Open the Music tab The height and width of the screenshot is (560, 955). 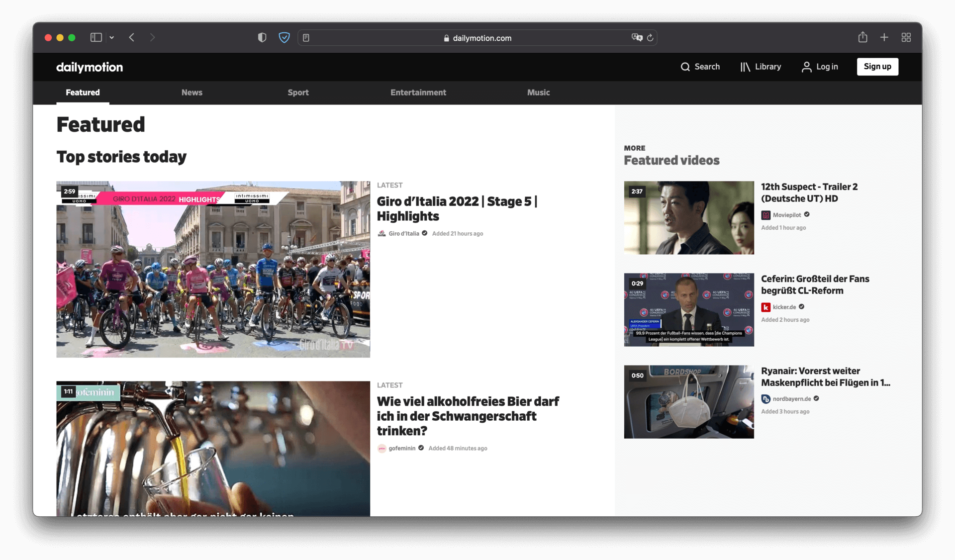click(538, 93)
